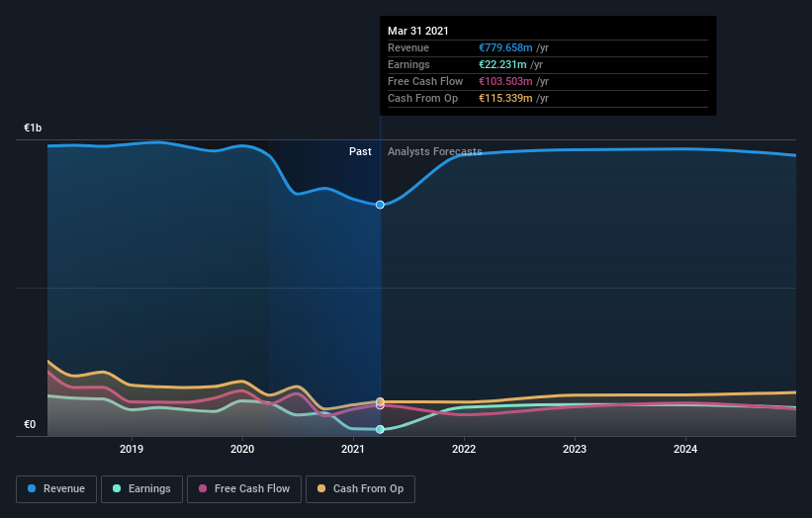Click the 2021 x-axis label

[x=353, y=449]
